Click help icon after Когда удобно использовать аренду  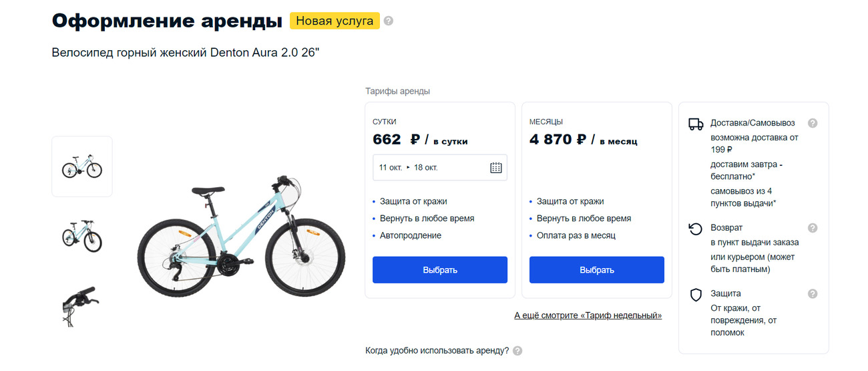517,351
